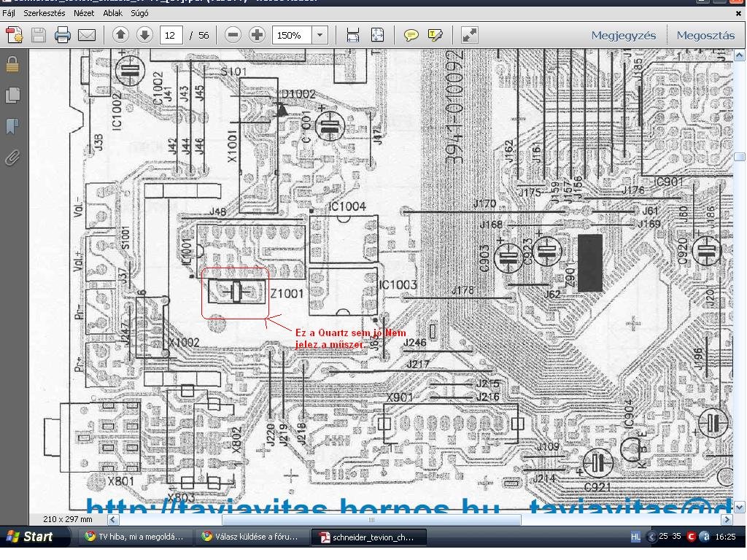The height and width of the screenshot is (560, 747).
Task: Click the 210 x 297 mm page size label
Action: 68,519
